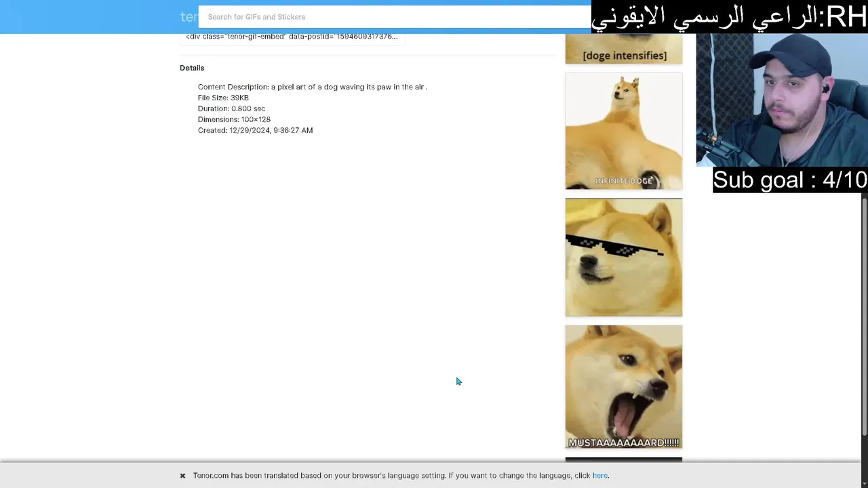Click the Details heading
The width and height of the screenshot is (868, 488).
click(192, 68)
